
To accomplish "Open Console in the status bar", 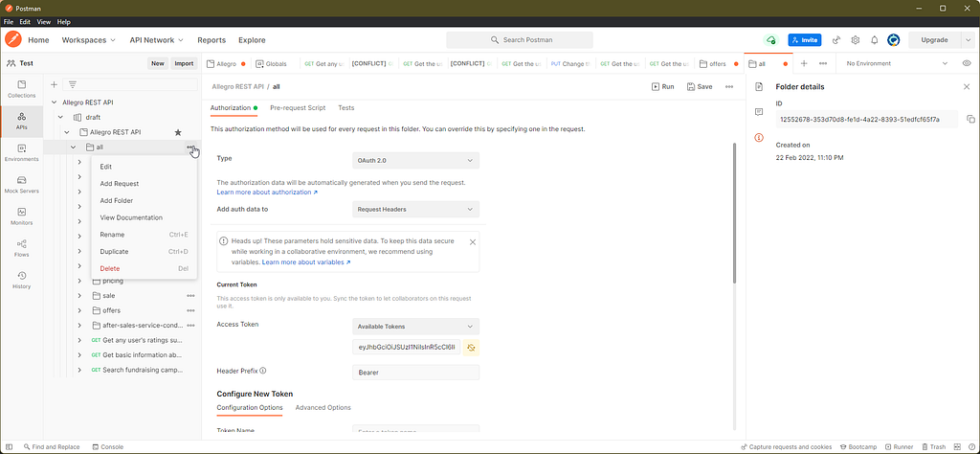I will (x=108, y=447).
